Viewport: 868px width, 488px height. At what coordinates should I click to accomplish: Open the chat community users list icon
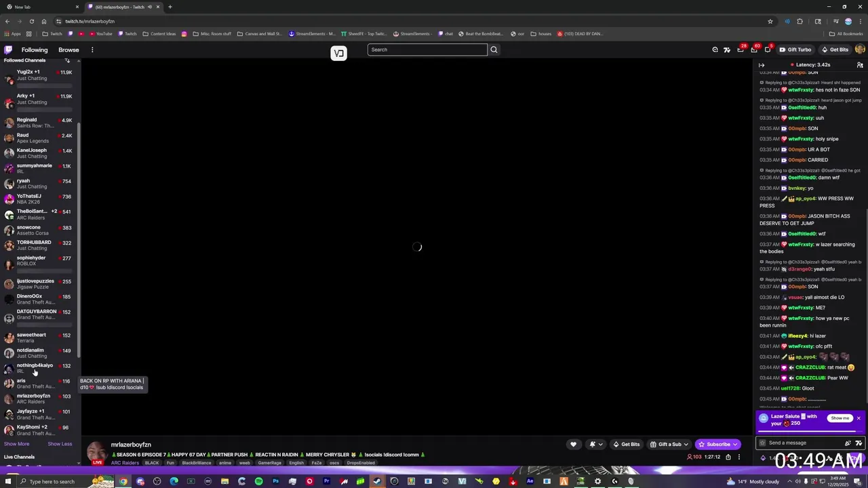(860, 65)
